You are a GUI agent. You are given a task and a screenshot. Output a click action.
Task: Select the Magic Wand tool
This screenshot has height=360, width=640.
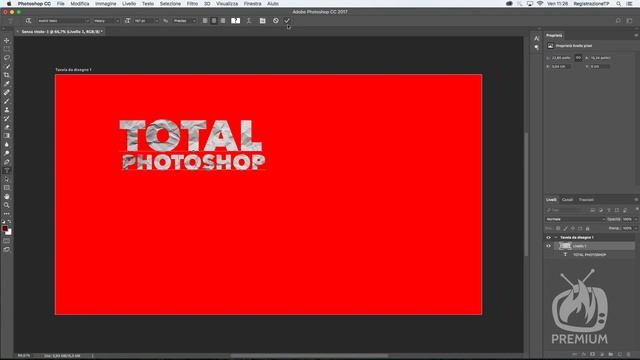pos(7,66)
